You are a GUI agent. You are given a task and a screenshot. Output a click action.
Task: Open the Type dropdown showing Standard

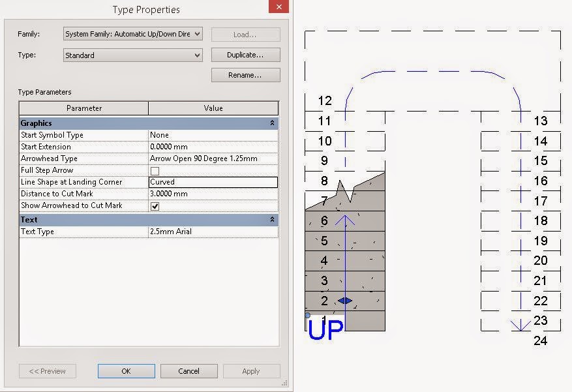click(198, 55)
